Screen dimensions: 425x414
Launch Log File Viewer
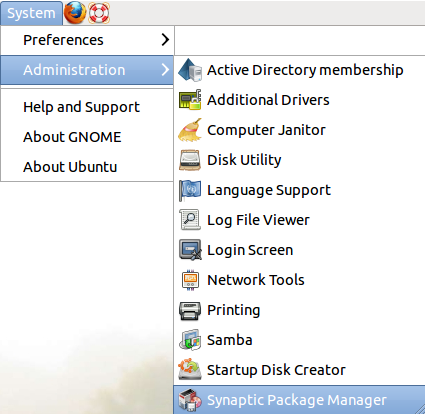pos(300,220)
